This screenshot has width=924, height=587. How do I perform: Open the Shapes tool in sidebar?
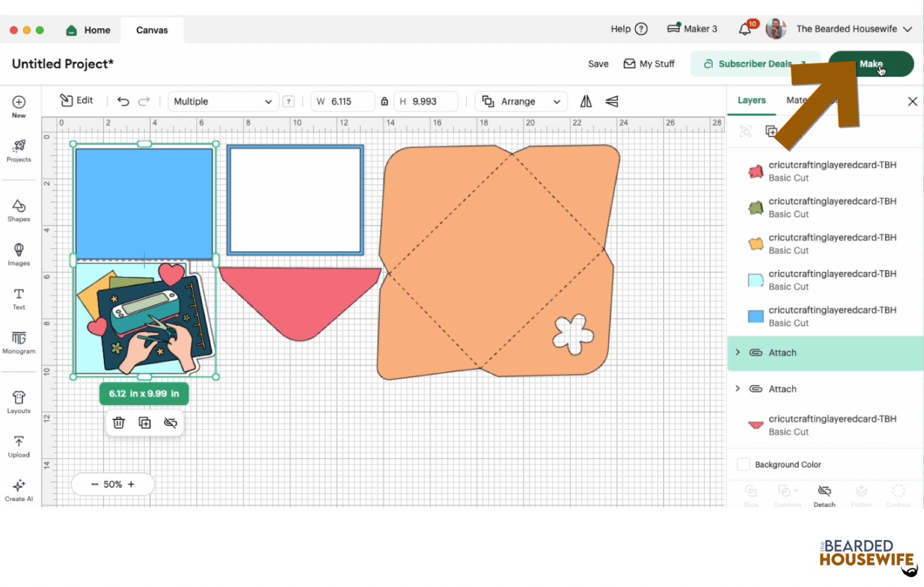coord(18,210)
